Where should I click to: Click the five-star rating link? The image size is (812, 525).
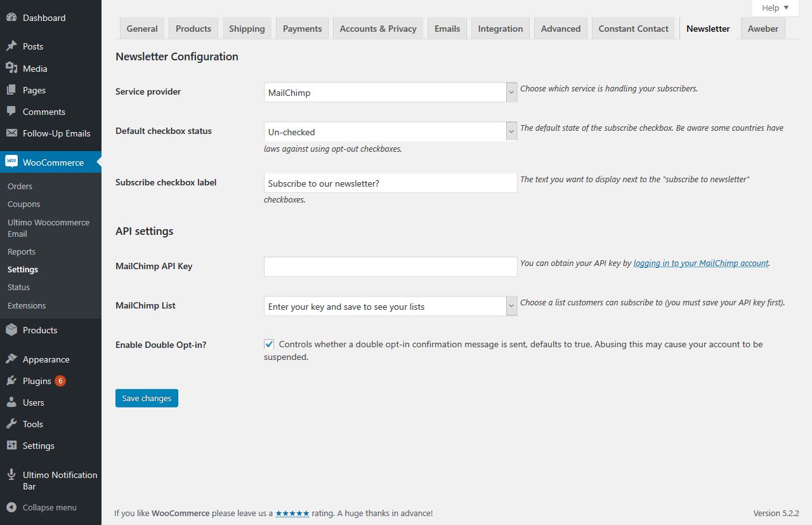point(292,513)
